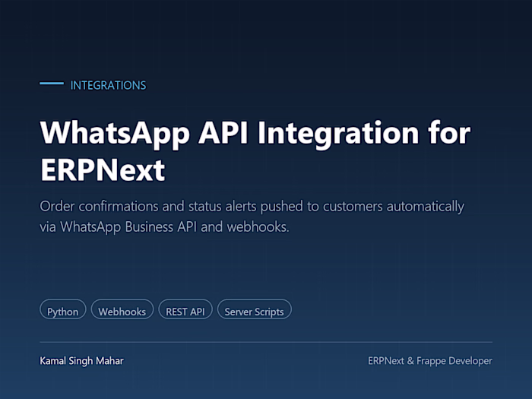
Task: Click the subtitle starting 'Order confirmations and status alerts'
Action: (252, 217)
